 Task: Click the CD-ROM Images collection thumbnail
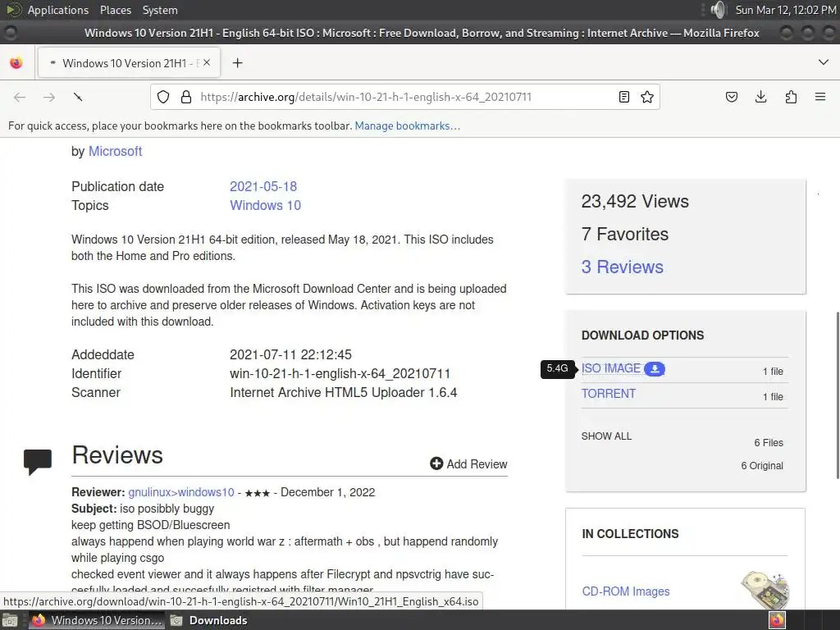click(x=765, y=590)
